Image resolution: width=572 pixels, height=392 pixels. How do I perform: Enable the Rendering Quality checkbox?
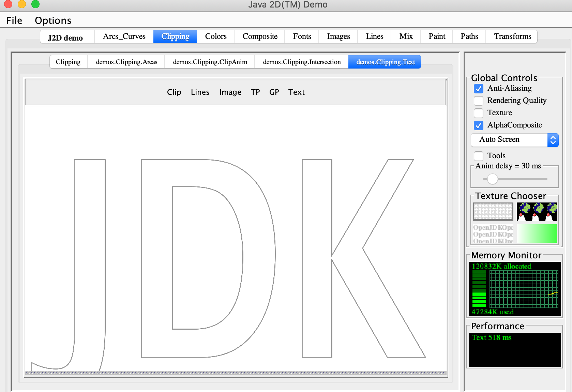[479, 101]
